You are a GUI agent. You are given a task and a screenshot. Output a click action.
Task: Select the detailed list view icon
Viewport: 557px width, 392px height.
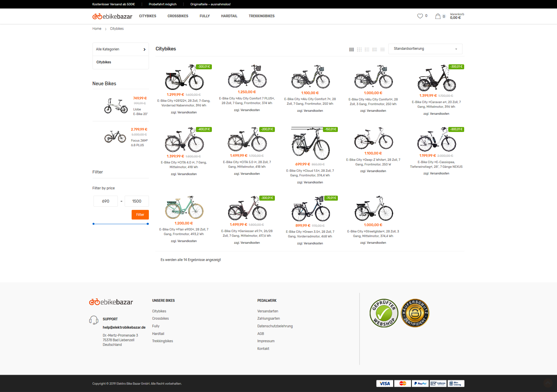point(375,49)
